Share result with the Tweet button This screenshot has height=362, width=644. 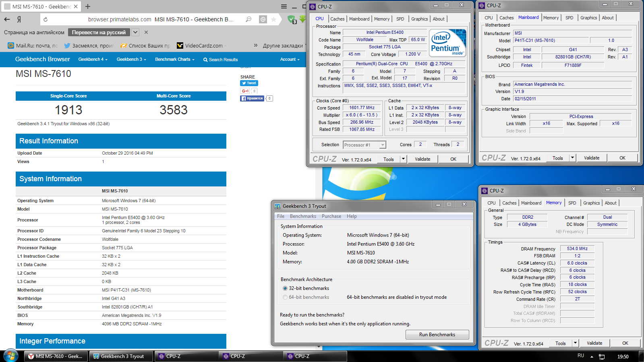point(249,83)
